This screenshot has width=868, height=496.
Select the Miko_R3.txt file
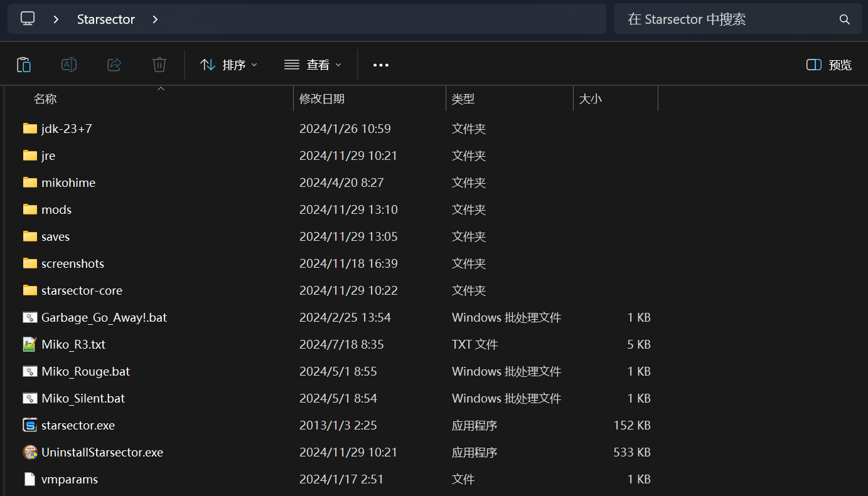coord(73,344)
